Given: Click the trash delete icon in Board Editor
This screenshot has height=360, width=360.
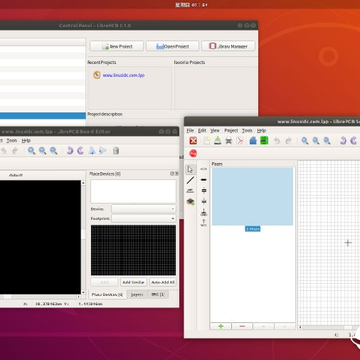Looking at the screenshot, I should pyautogui.click(x=116, y=151).
